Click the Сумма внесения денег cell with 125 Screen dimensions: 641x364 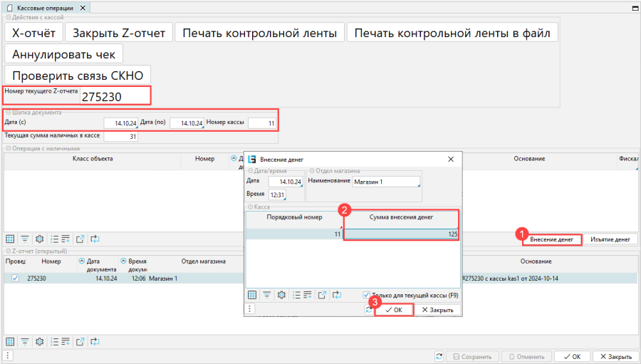401,234
